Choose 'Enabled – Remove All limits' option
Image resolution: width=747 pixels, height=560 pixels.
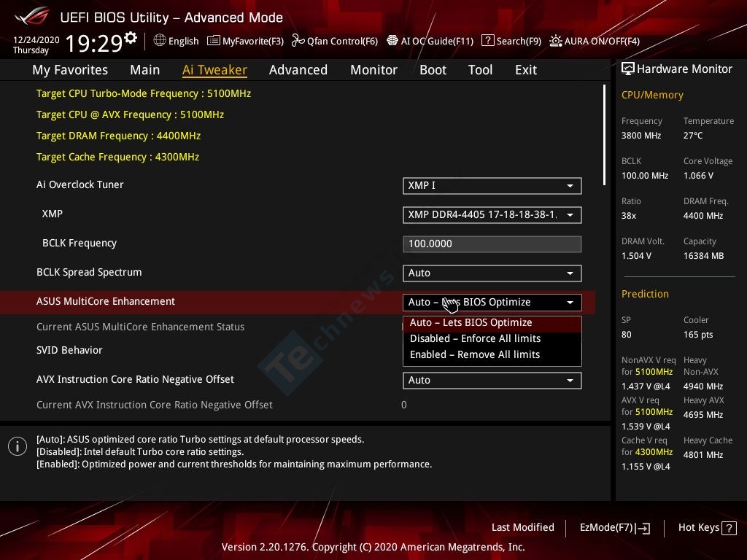(492, 355)
